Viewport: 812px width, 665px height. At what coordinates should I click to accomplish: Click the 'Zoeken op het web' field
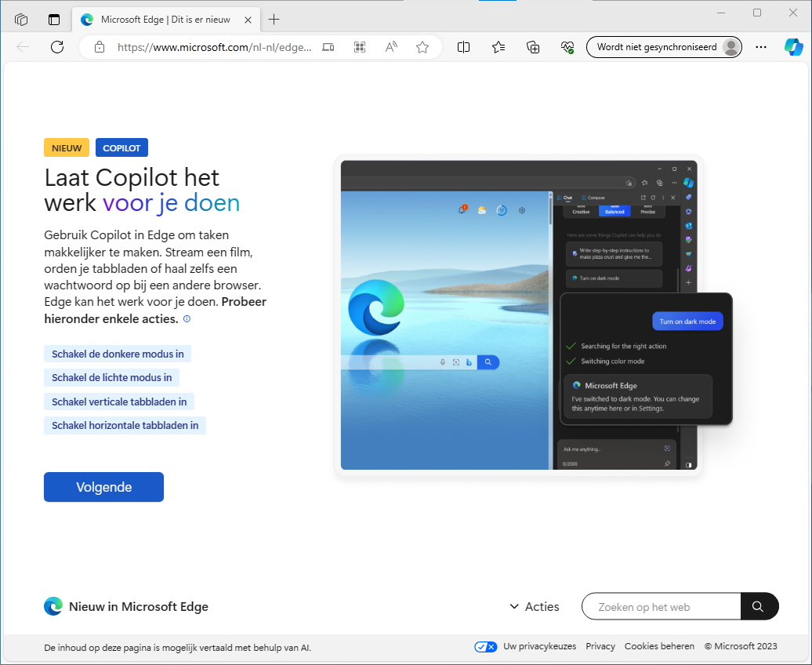(x=661, y=606)
